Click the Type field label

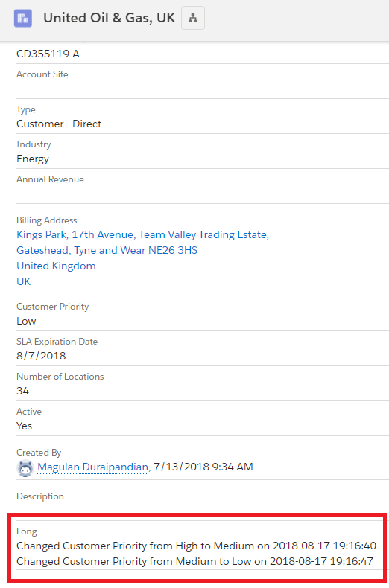26,109
